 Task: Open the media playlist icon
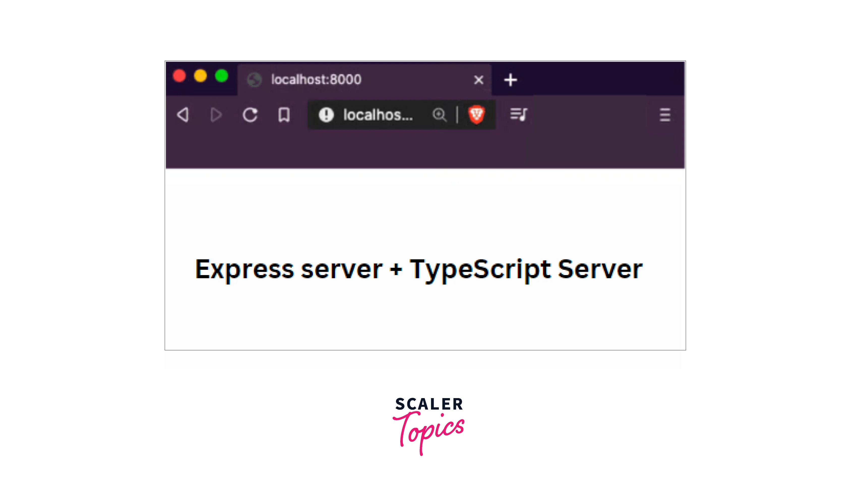coord(519,115)
